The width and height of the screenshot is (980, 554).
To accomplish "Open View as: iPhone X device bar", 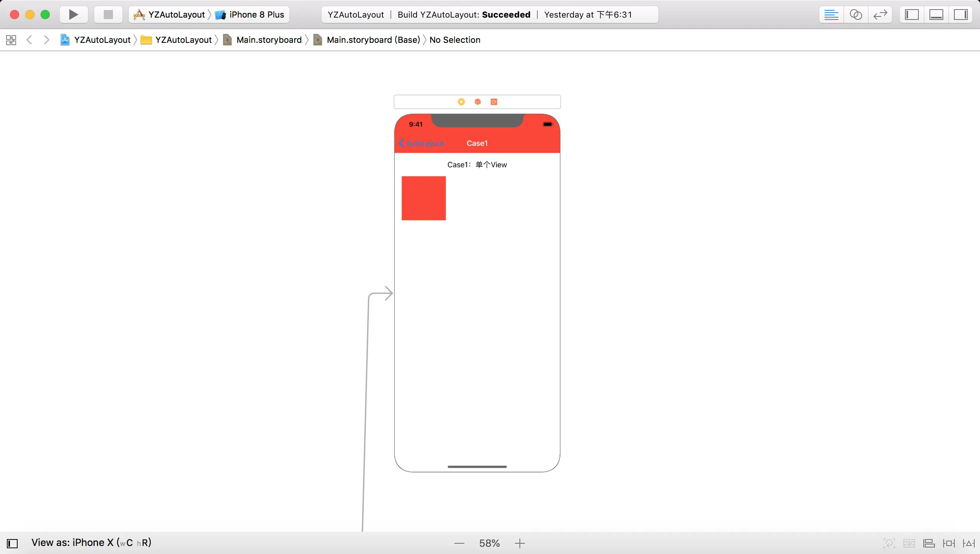I will tap(91, 543).
